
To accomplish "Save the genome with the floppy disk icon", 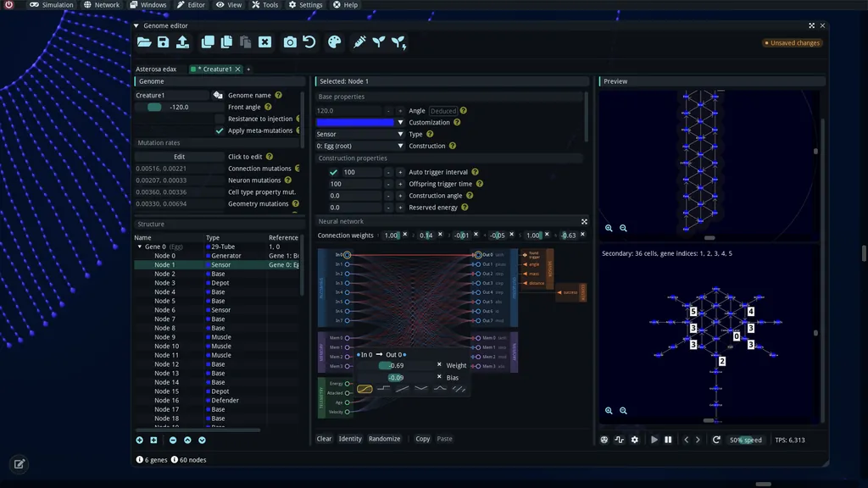I will pyautogui.click(x=163, y=42).
